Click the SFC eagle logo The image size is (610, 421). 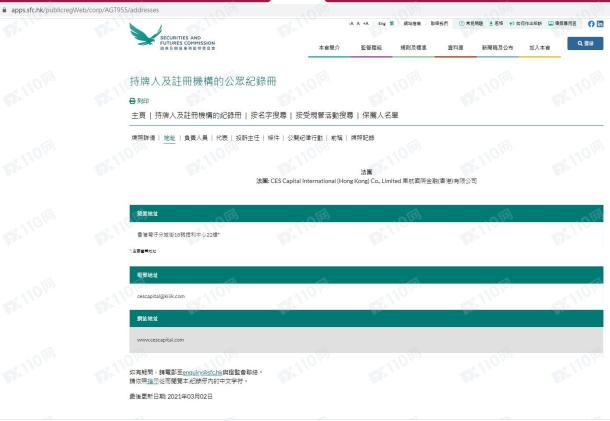click(x=172, y=37)
